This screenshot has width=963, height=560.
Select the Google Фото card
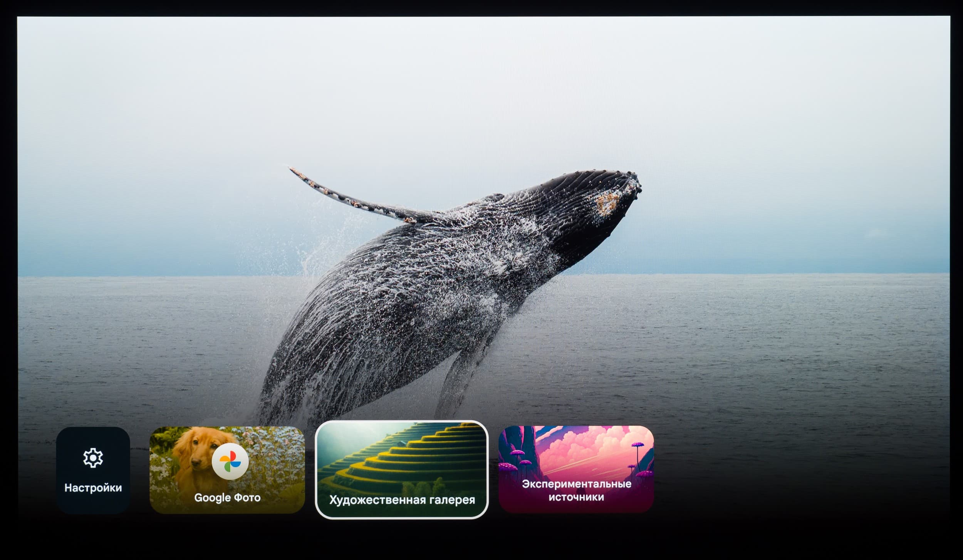pos(227,470)
